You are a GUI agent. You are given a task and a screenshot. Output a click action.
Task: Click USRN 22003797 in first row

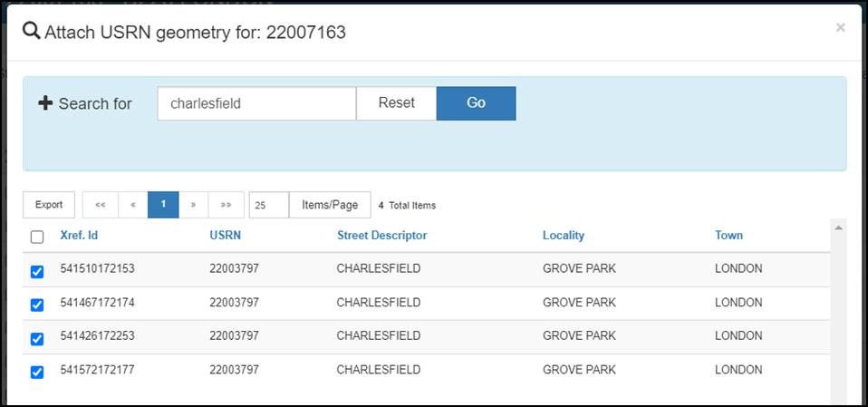tap(234, 269)
